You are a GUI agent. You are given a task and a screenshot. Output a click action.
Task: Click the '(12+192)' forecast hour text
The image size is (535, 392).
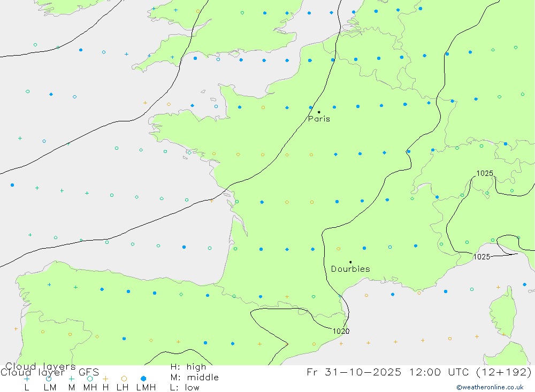503,372
